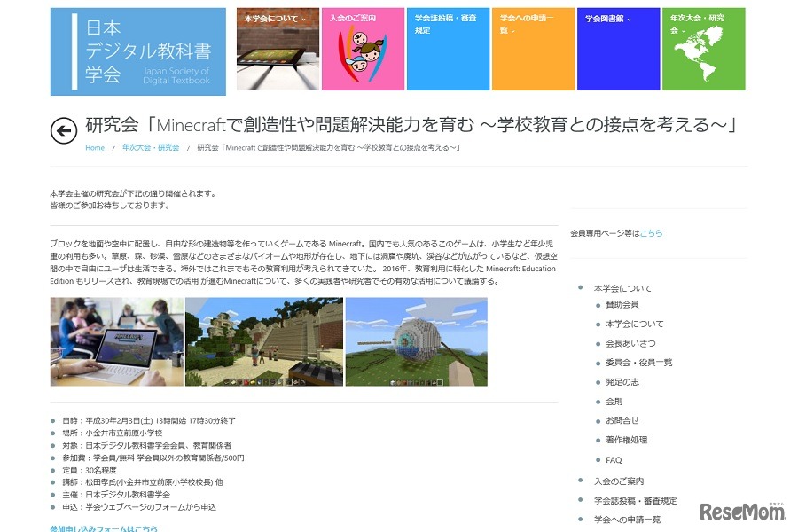Click the orange 学会への申請一覧 tile

point(533,49)
